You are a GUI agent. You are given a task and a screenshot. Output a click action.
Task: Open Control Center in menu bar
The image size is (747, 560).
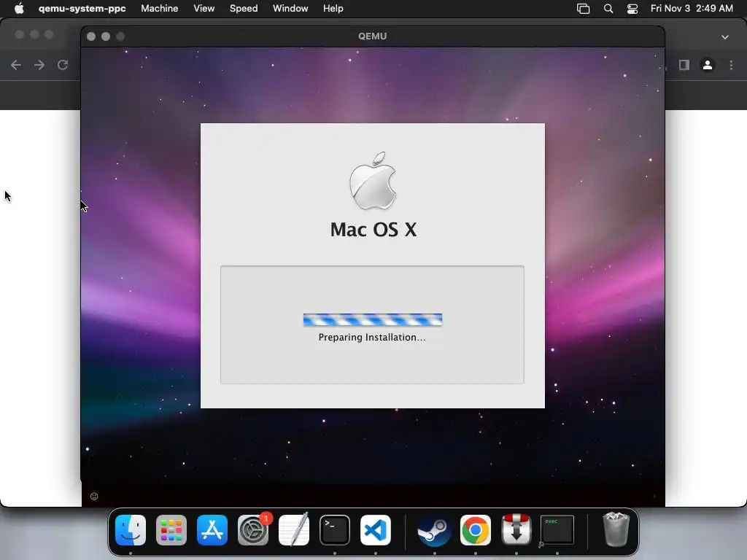coord(632,9)
